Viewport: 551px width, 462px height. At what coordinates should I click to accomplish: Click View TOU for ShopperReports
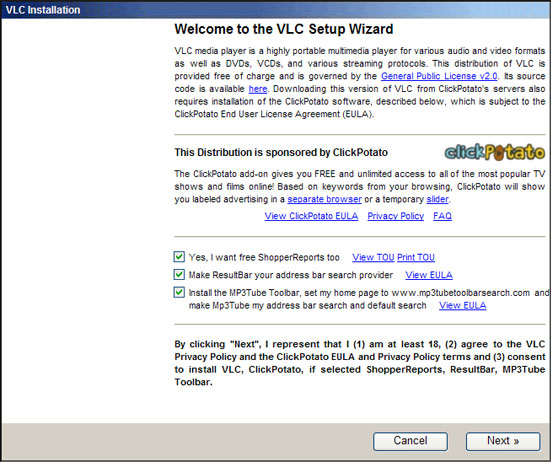373,258
